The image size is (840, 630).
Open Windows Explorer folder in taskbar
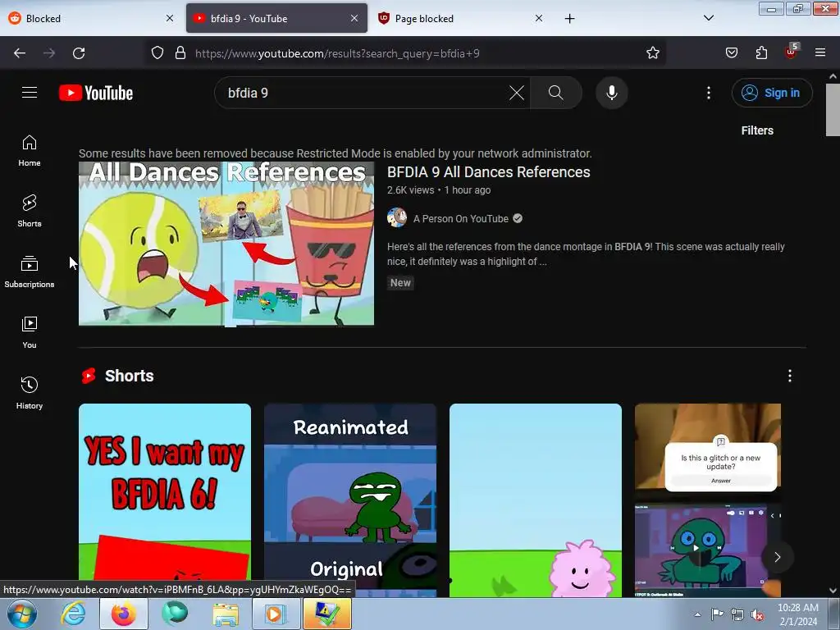[x=226, y=614]
